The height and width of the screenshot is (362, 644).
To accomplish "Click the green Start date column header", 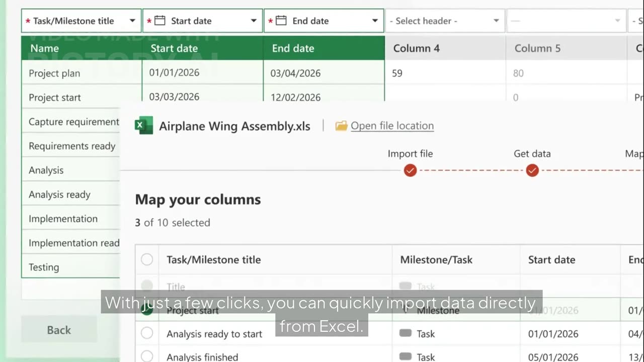I will [203, 48].
